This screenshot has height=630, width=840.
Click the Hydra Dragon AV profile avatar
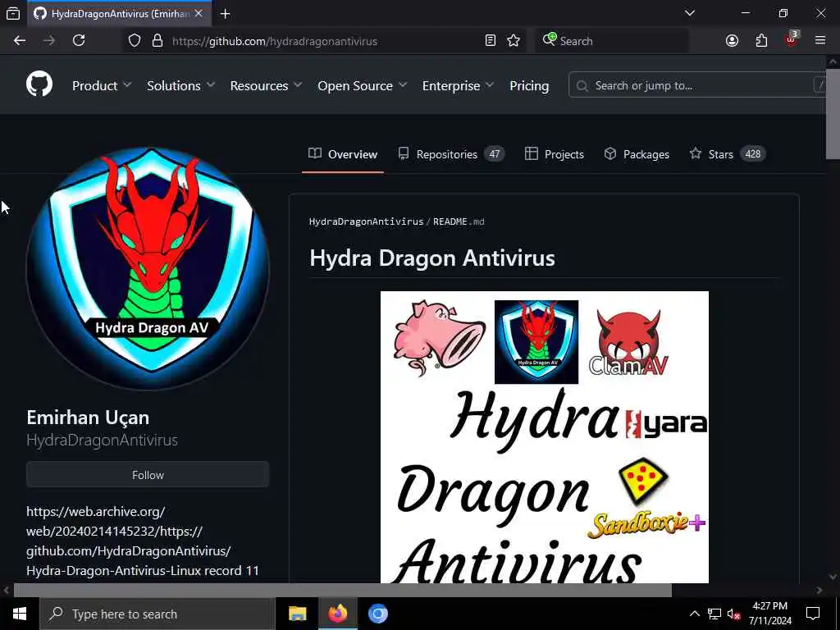[x=148, y=268]
